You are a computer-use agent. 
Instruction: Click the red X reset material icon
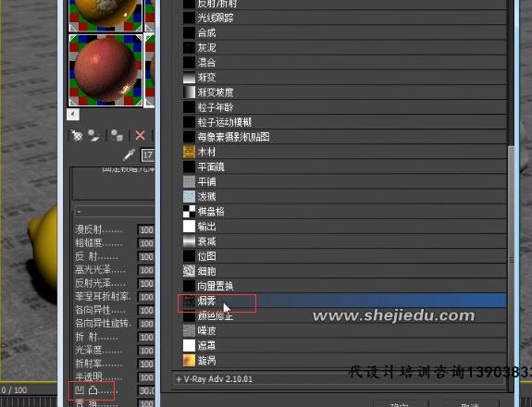tap(140, 135)
